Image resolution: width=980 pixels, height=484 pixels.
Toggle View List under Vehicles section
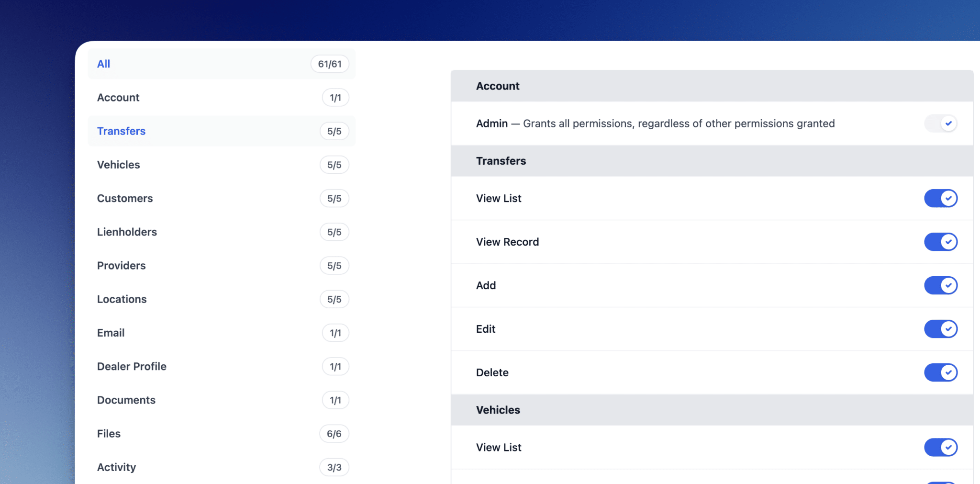click(x=941, y=447)
